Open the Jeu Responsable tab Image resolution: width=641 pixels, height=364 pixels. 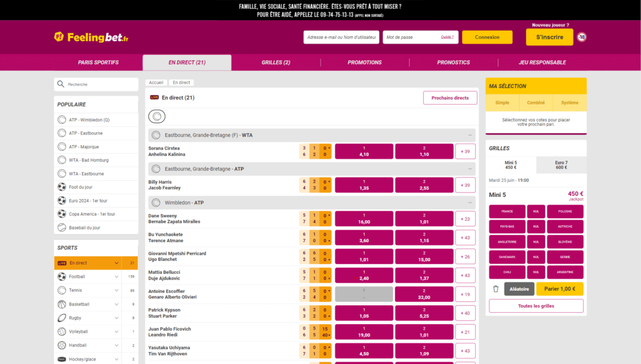[x=543, y=63]
